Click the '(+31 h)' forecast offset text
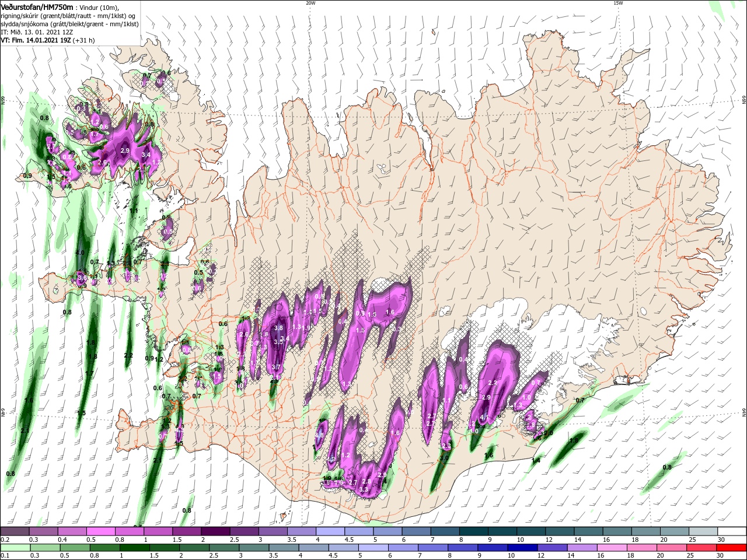 [84, 40]
